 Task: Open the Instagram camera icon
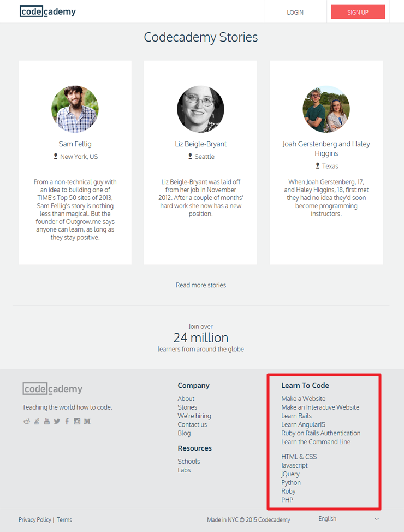pyautogui.click(x=77, y=421)
